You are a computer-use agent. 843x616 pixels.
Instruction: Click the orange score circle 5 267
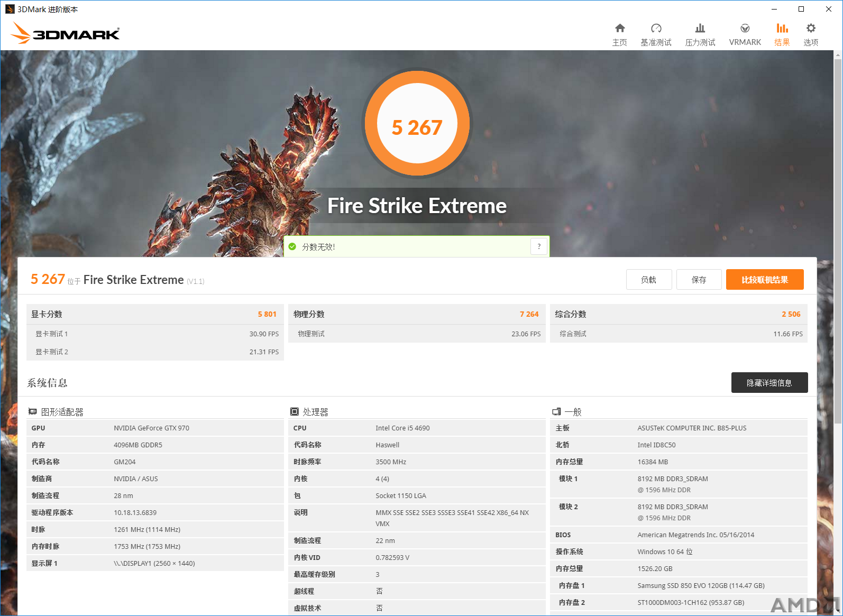[417, 123]
